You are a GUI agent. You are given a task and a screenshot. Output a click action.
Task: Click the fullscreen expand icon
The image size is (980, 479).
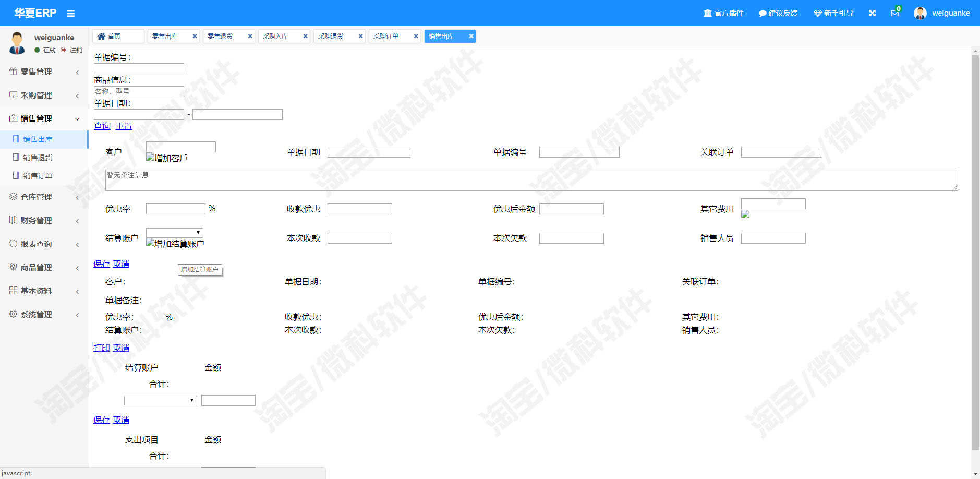tap(872, 13)
